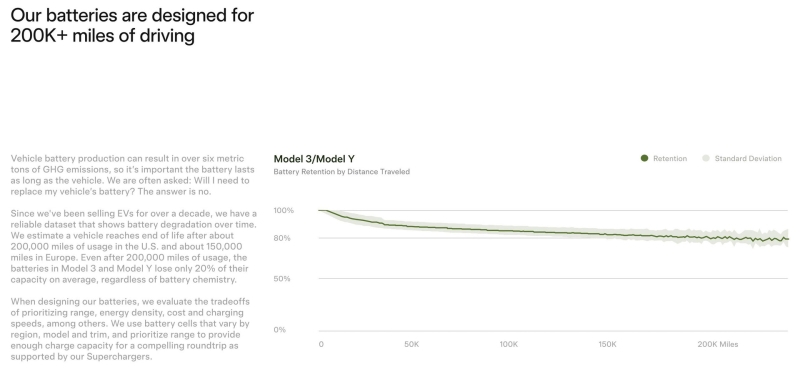Click the 100% y-axis label
800x374 pixels.
pos(284,210)
